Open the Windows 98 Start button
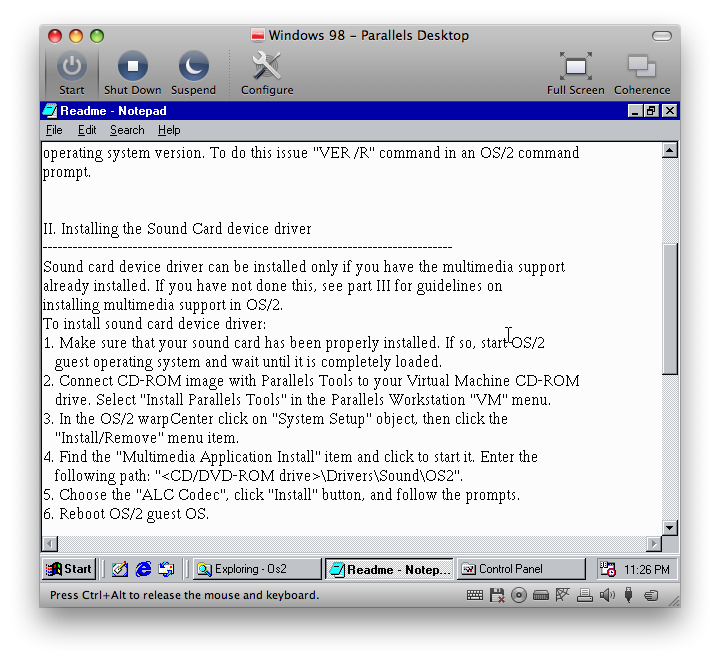 69,569
